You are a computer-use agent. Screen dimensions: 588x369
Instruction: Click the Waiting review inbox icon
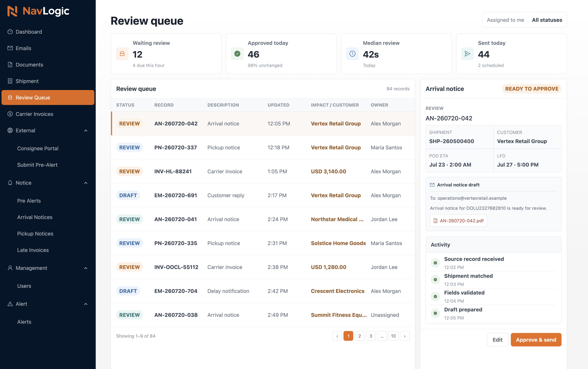122,54
